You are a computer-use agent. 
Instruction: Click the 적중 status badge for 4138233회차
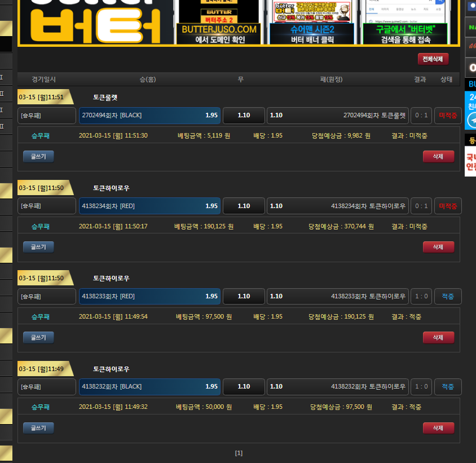pos(448,297)
